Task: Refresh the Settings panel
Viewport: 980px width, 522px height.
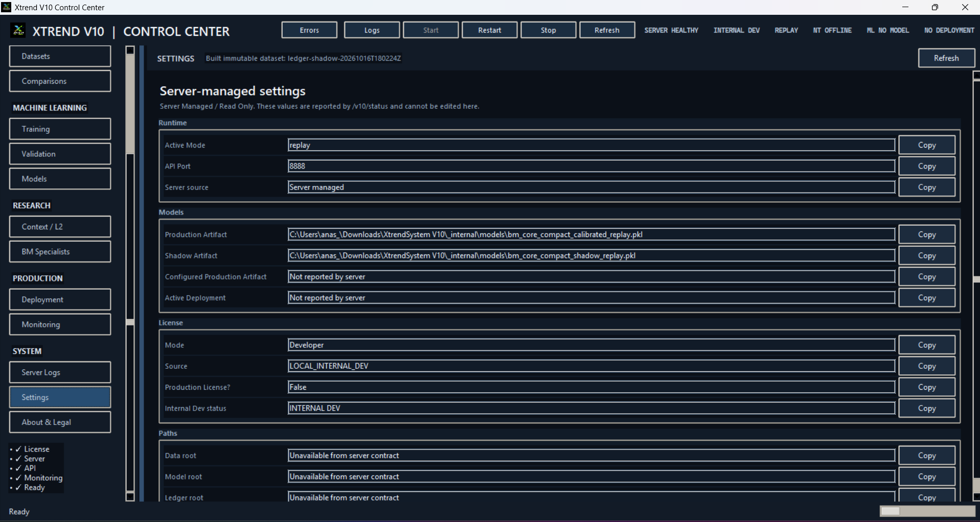Action: pyautogui.click(x=946, y=58)
